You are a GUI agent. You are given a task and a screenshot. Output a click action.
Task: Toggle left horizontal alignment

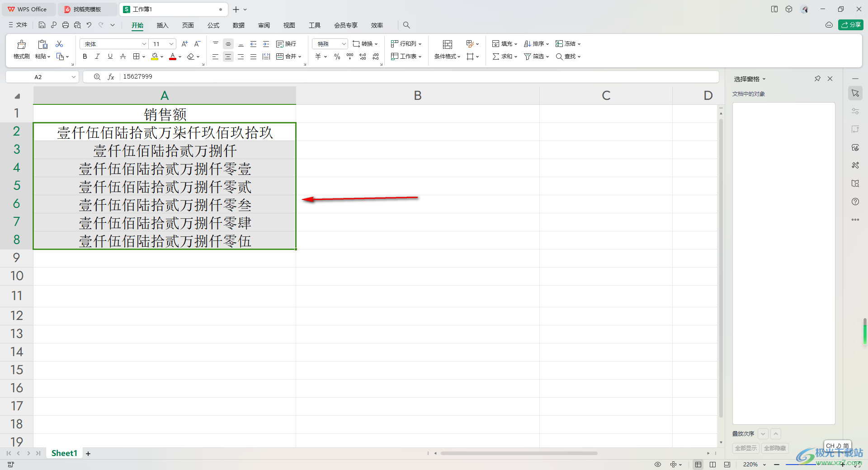pyautogui.click(x=216, y=56)
